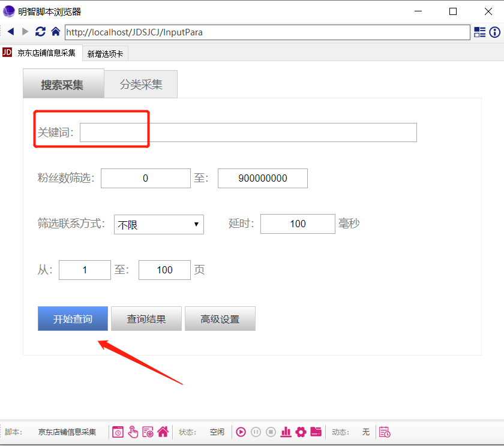The width and height of the screenshot is (504, 446).
Task: Pause the script with the pause icon
Action: click(256, 432)
